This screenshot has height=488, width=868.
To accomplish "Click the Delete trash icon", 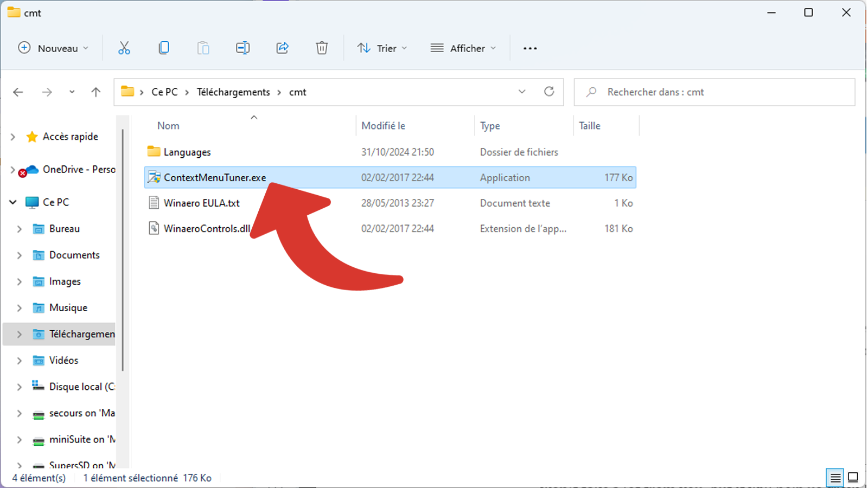I will point(322,48).
